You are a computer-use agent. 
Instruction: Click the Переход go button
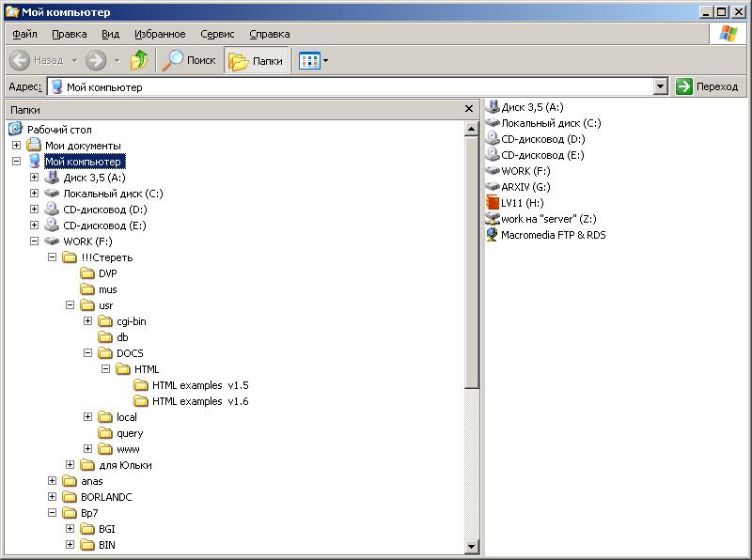coord(707,86)
